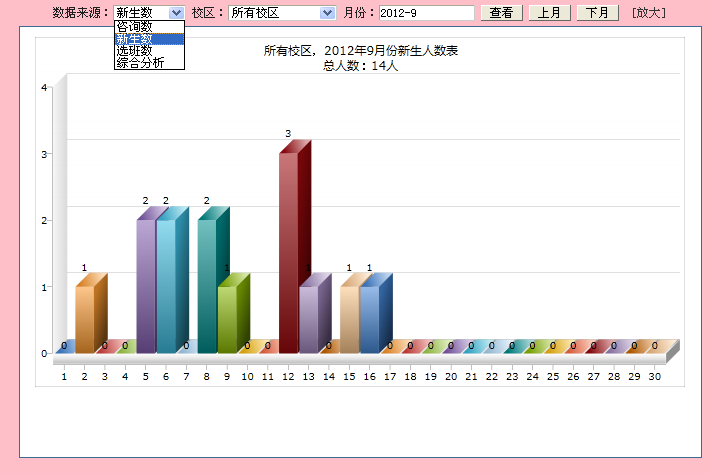Click the tan bar for day 15
The image size is (710, 474).
[350, 319]
